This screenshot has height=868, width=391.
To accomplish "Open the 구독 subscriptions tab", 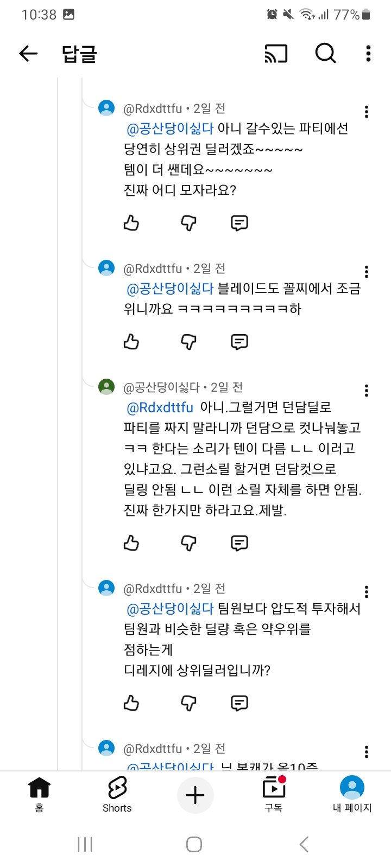I will coord(274,795).
